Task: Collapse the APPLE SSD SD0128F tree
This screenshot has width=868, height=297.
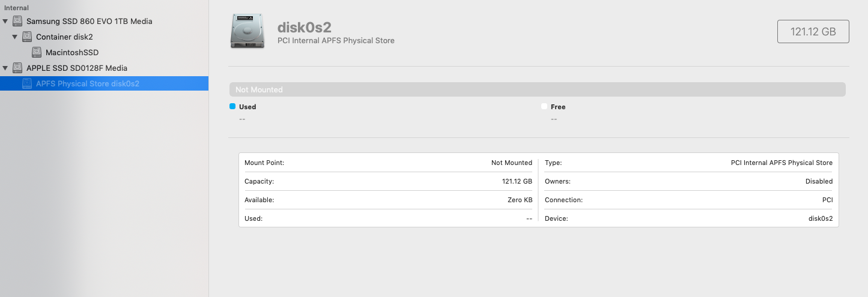Action: (5, 68)
